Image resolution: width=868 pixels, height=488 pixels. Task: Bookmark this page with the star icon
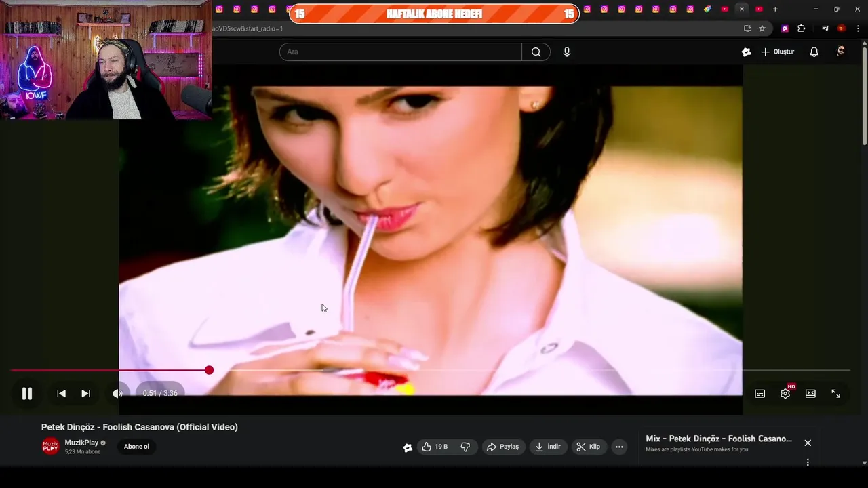[762, 28]
